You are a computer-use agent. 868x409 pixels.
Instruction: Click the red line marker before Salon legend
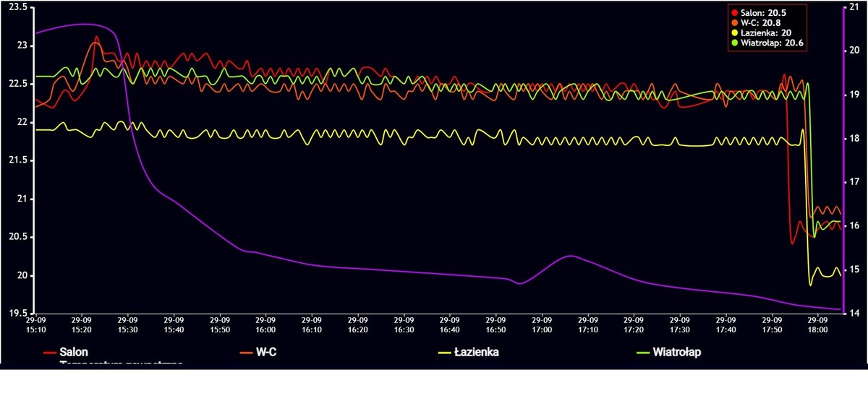click(50, 353)
